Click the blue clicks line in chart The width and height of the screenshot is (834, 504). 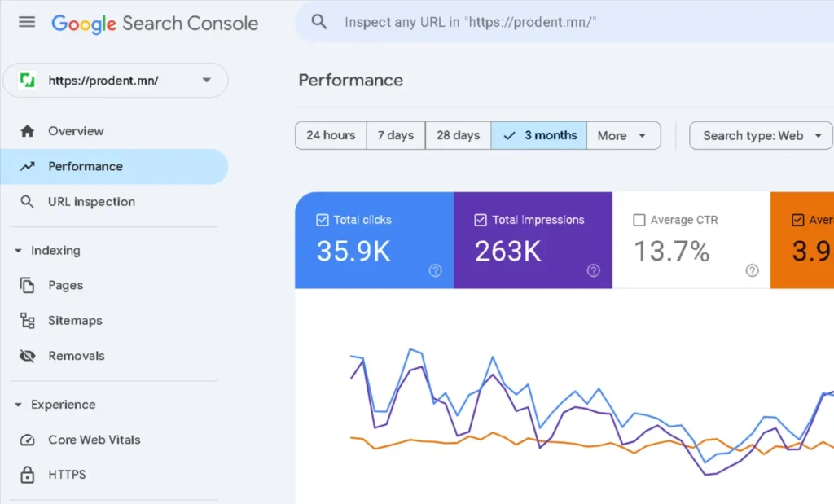[x=600, y=390]
